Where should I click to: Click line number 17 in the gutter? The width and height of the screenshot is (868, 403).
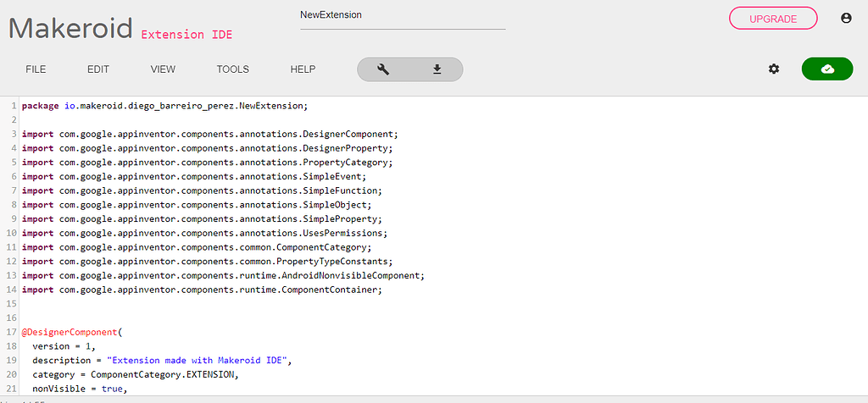12,332
